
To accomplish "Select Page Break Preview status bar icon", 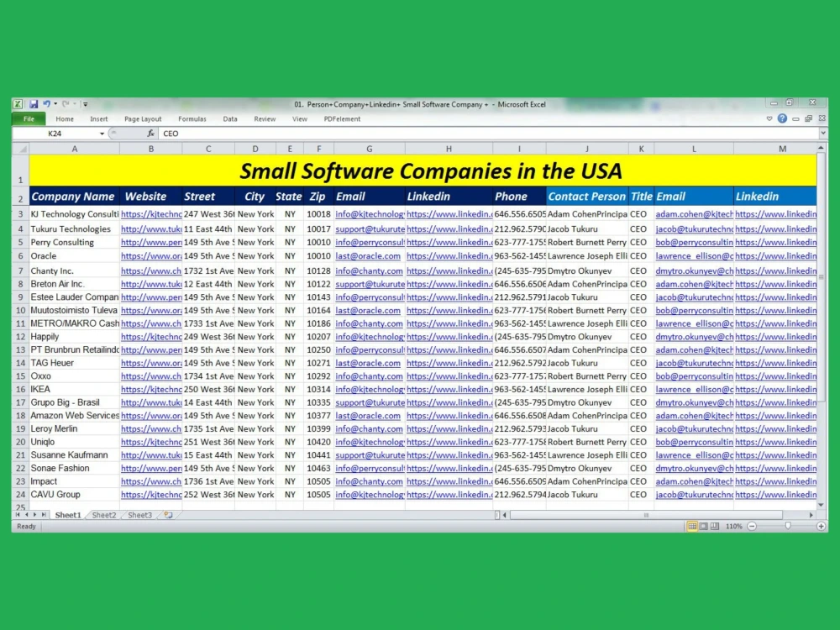I will click(714, 526).
